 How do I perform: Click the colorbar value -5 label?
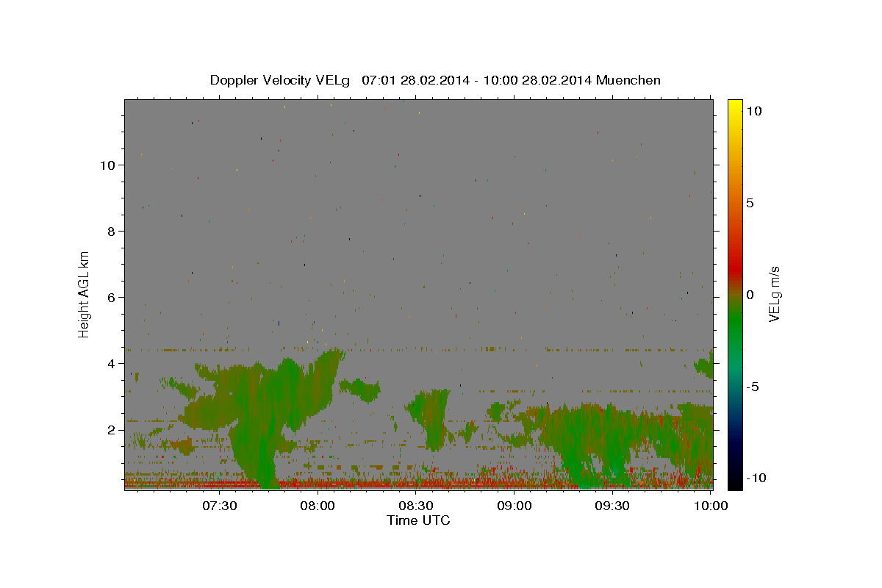click(752, 387)
